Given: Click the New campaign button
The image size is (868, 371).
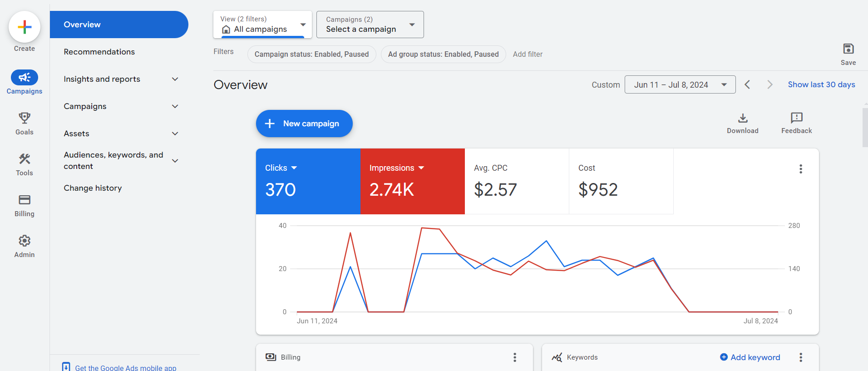Looking at the screenshot, I should (x=304, y=124).
